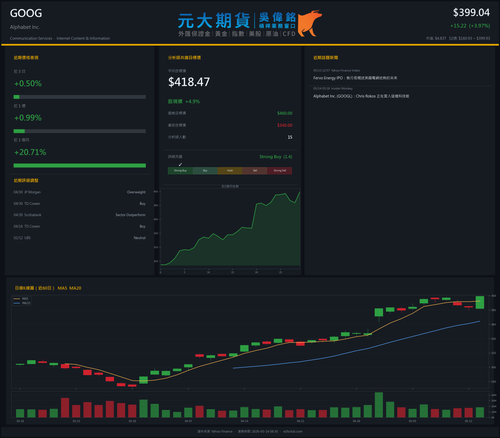
Task: Click the JP Morgan Overweight rating row
Action: click(x=80, y=192)
